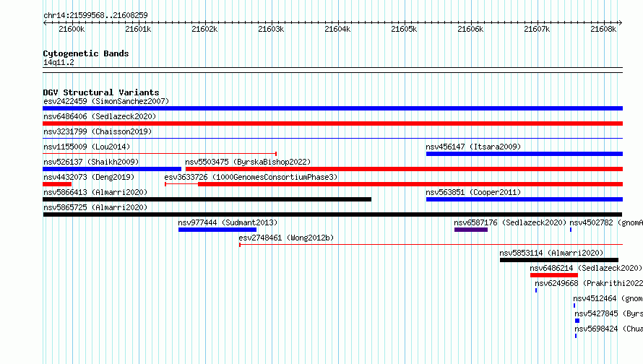Click the Cytogenetic Bands track title
The height and width of the screenshot is (364, 643).
pyautogui.click(x=86, y=53)
